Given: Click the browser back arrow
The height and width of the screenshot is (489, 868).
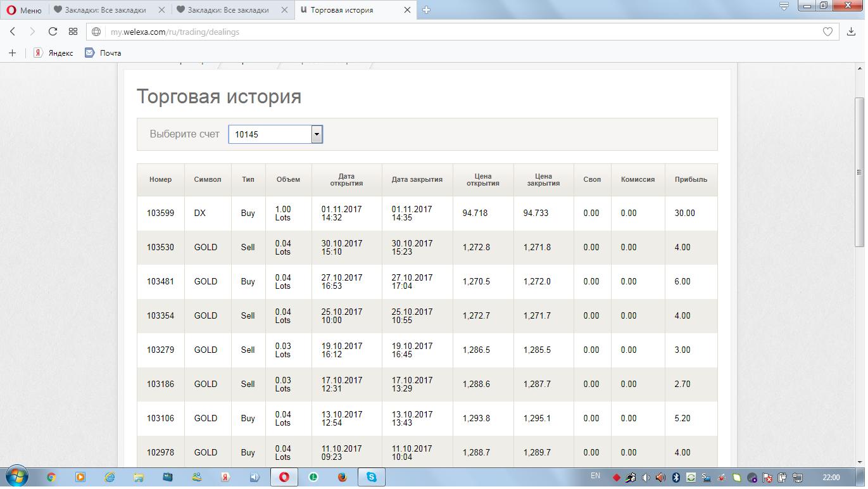Looking at the screenshot, I should [x=13, y=32].
